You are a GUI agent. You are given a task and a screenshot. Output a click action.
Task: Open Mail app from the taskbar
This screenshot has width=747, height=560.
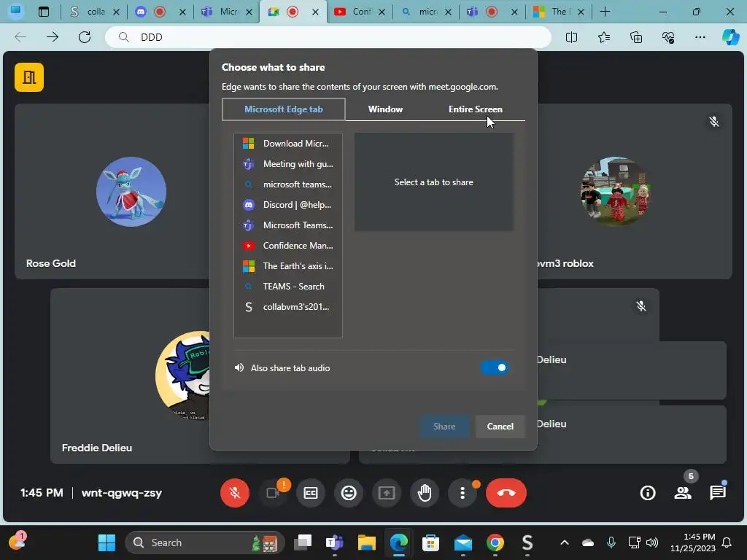pyautogui.click(x=462, y=542)
